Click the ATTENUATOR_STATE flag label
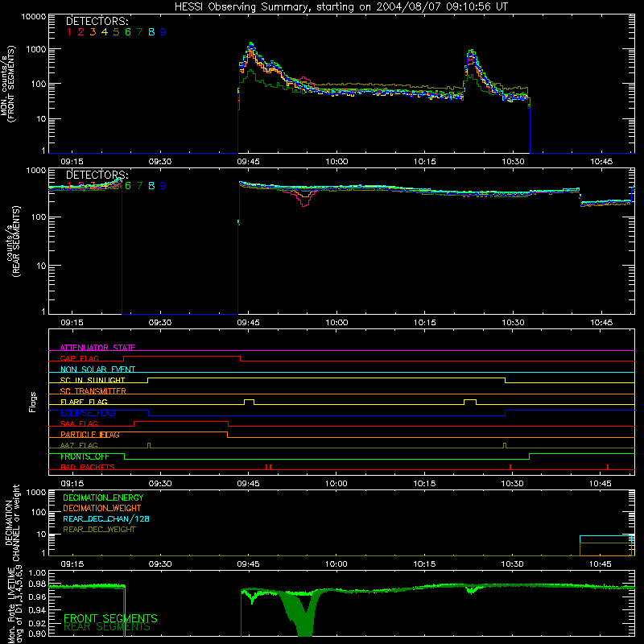 click(x=97, y=348)
